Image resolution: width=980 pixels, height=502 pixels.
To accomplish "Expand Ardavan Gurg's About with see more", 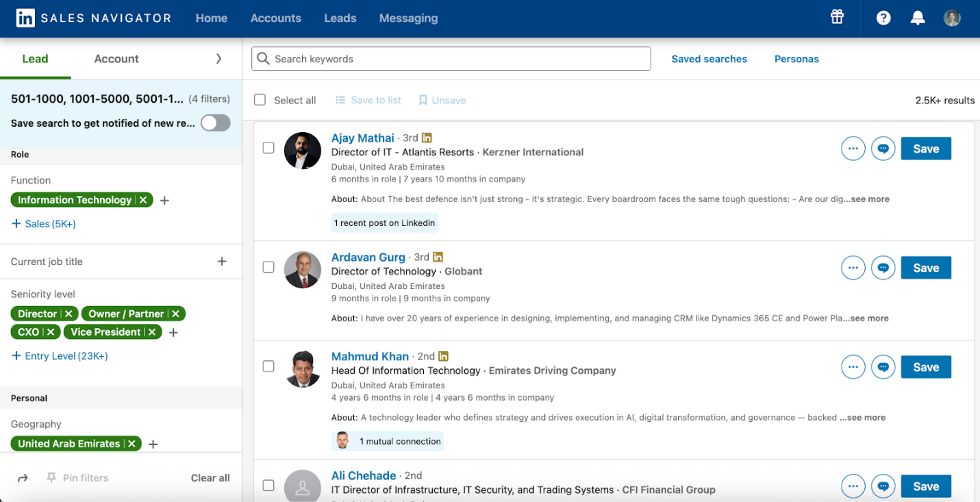I will click(x=869, y=318).
